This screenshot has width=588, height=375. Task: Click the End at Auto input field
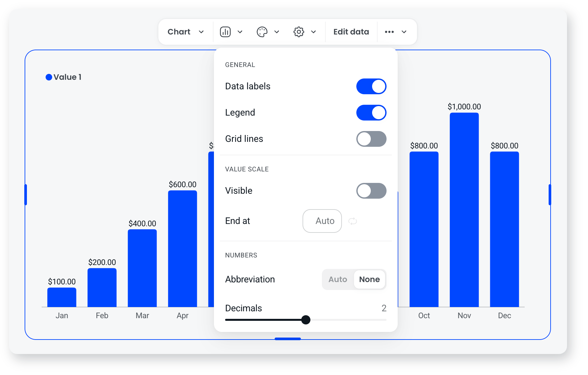coord(322,221)
